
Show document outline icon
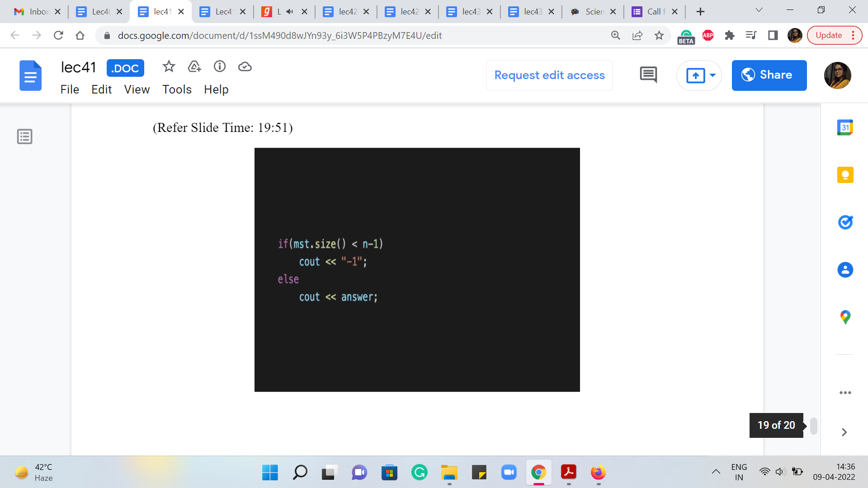(25, 136)
